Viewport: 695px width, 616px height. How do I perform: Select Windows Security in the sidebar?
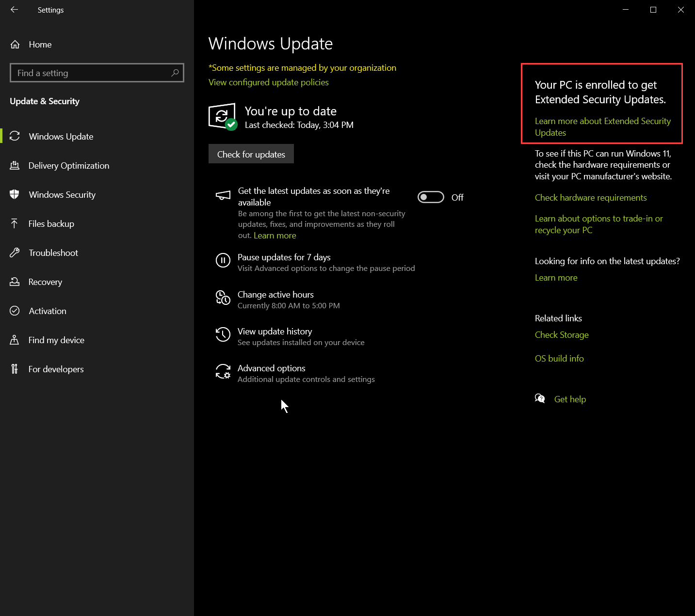point(62,195)
